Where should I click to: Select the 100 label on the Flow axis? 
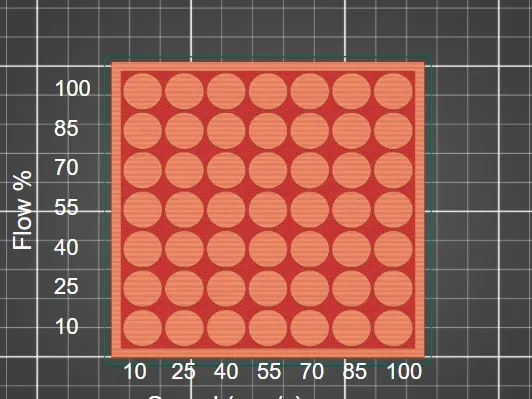73,89
